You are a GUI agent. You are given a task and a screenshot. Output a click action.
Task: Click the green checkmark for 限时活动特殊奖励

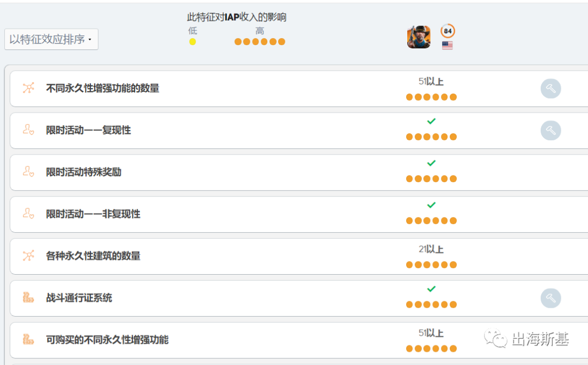click(x=431, y=163)
